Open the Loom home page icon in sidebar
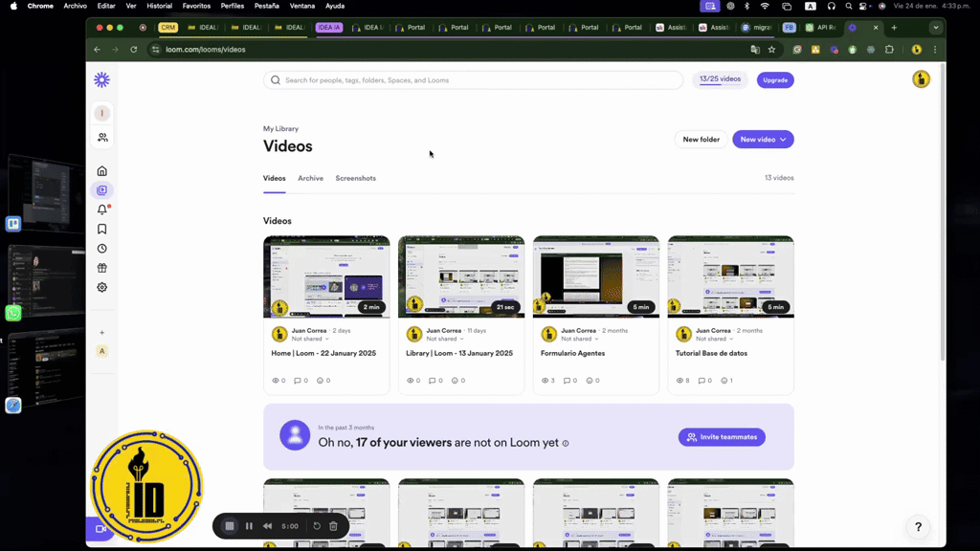Image resolution: width=980 pixels, height=551 pixels. [101, 171]
